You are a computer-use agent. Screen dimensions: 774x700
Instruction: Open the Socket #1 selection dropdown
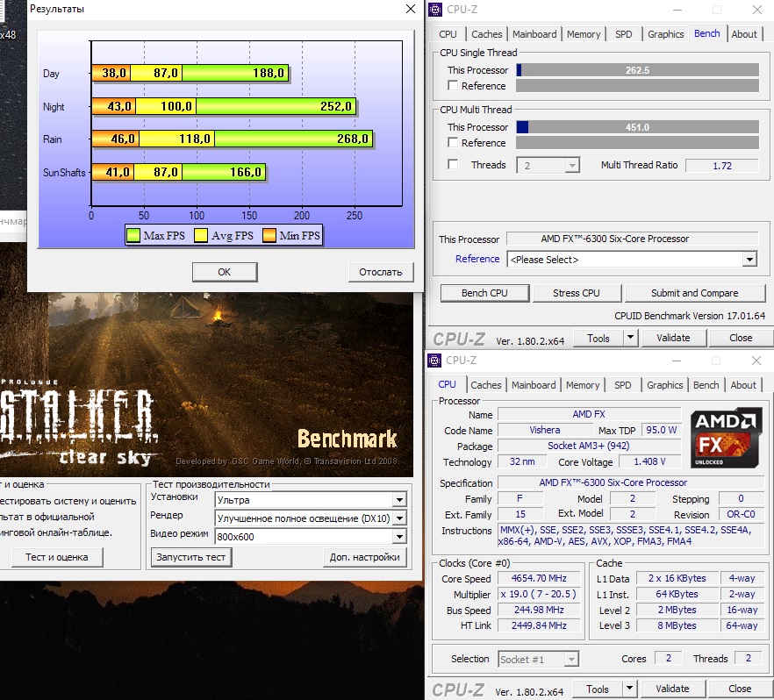coord(571,659)
